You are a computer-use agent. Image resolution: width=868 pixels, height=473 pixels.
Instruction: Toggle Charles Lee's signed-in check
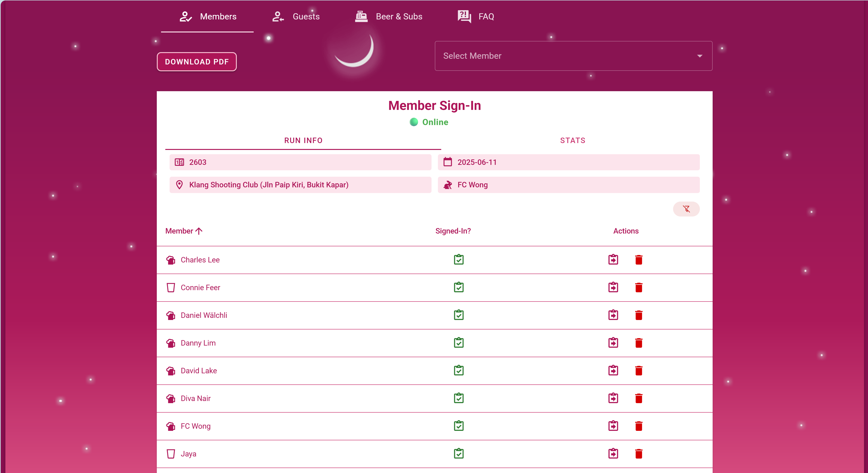click(x=459, y=260)
